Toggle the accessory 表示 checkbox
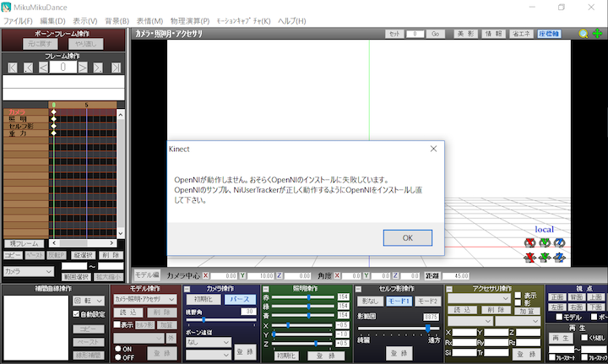The image size is (608, 364). click(x=518, y=296)
